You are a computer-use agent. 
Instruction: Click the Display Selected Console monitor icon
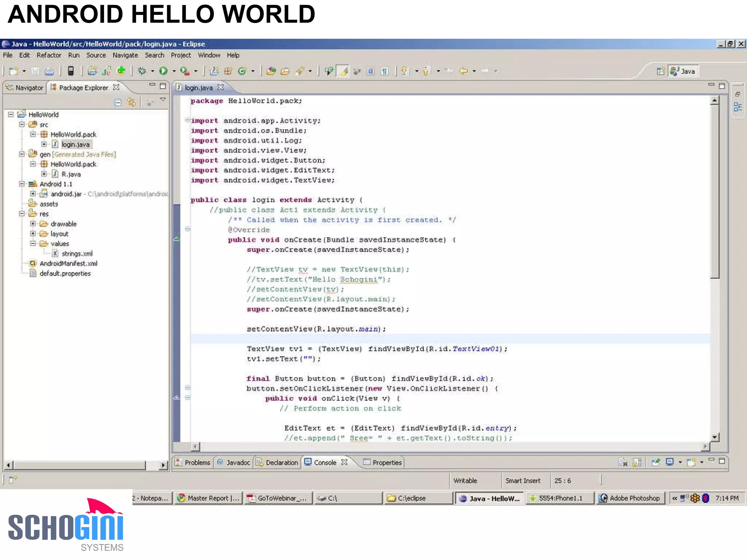click(670, 462)
